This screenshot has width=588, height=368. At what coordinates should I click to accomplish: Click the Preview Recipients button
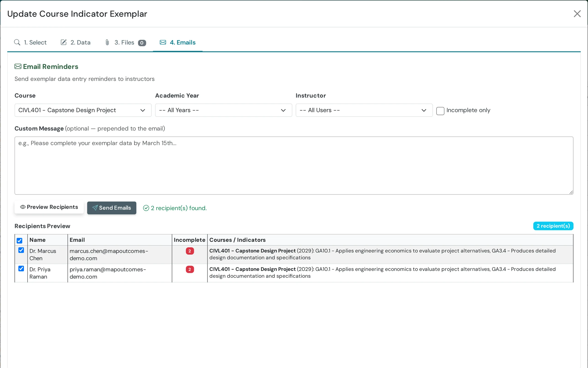(x=49, y=207)
